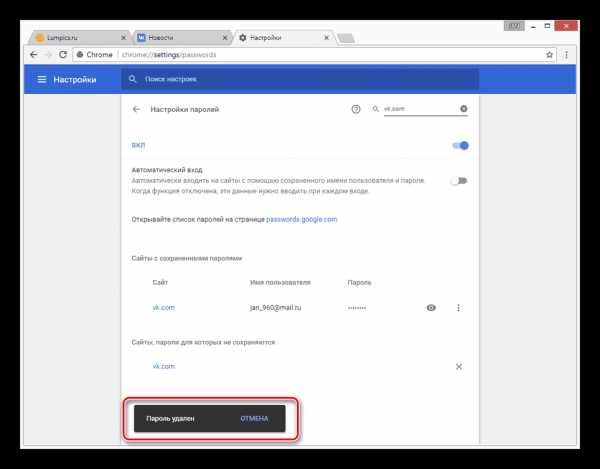600x469 pixels.
Task: Click the Chrome site info chip
Action: coord(95,55)
